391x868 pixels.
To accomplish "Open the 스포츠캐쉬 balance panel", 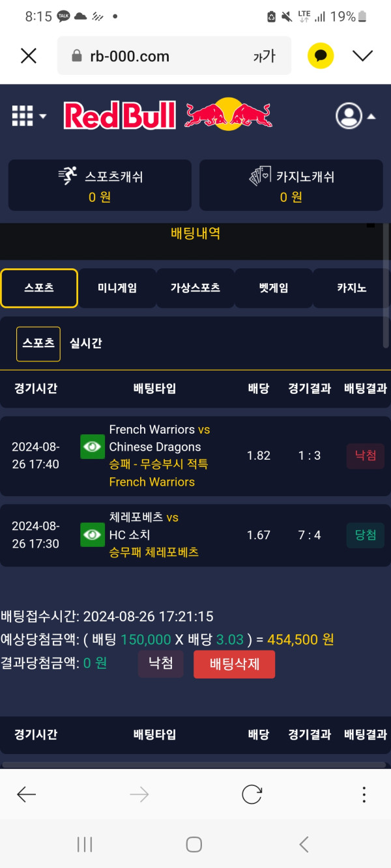I will coord(100,185).
